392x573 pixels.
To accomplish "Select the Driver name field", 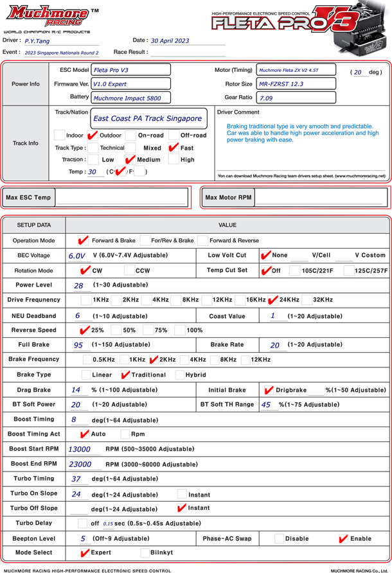I will [x=60, y=41].
